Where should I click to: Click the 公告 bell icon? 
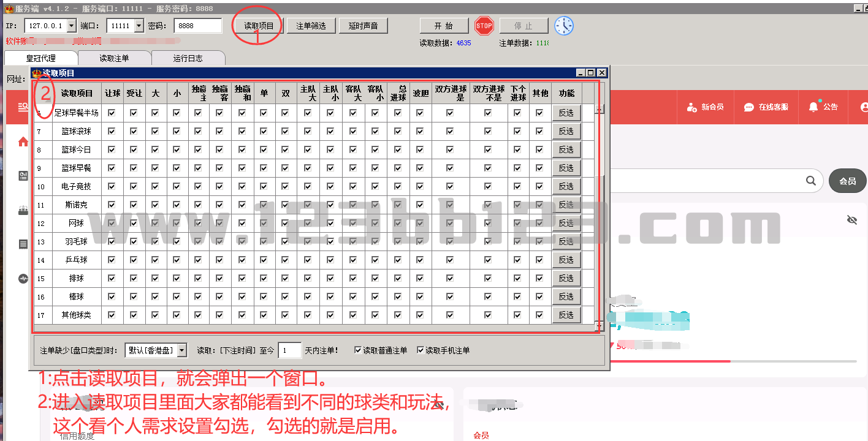(x=813, y=107)
